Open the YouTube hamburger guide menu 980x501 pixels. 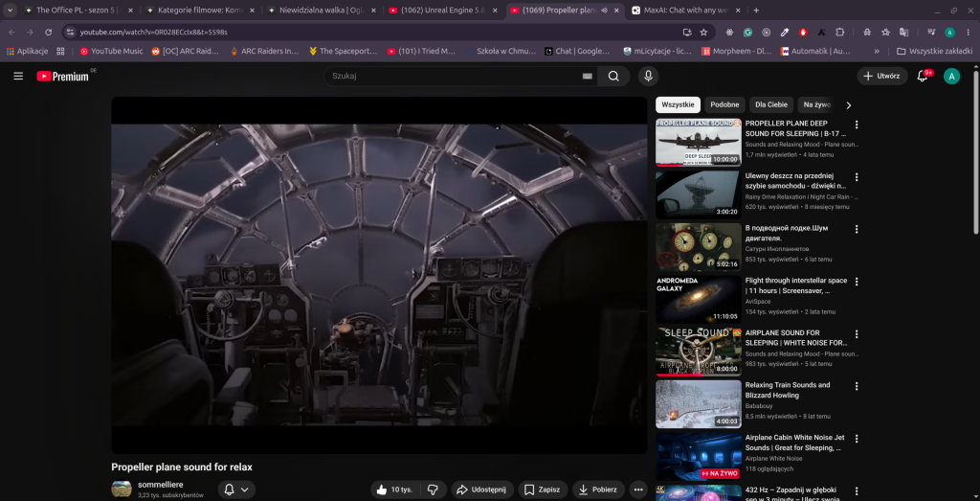(18, 77)
